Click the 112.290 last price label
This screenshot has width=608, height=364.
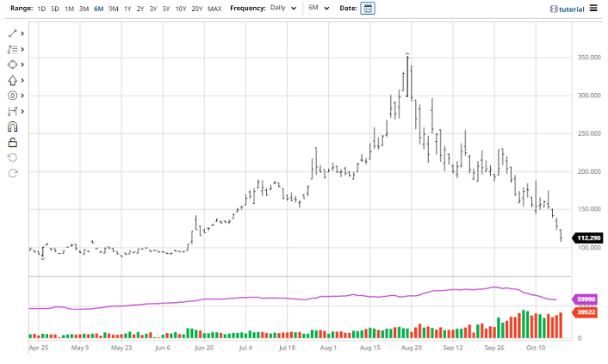pos(587,238)
